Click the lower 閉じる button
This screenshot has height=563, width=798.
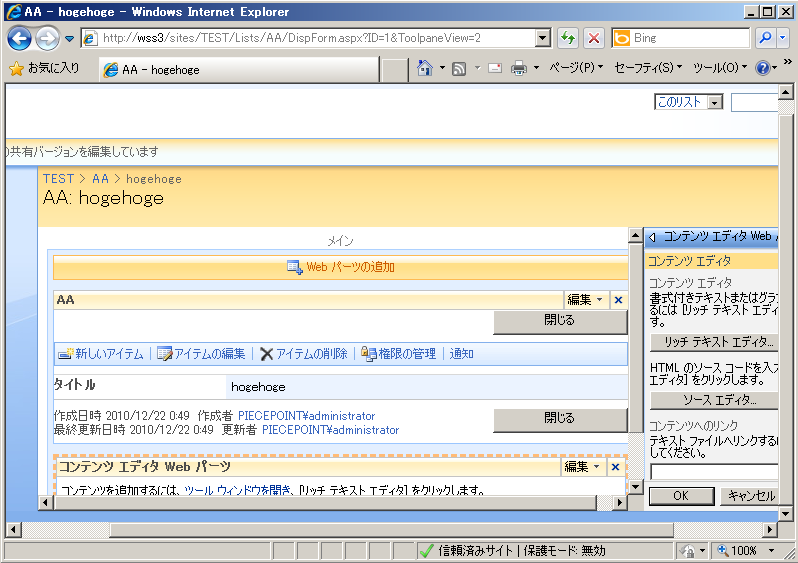tap(560, 419)
